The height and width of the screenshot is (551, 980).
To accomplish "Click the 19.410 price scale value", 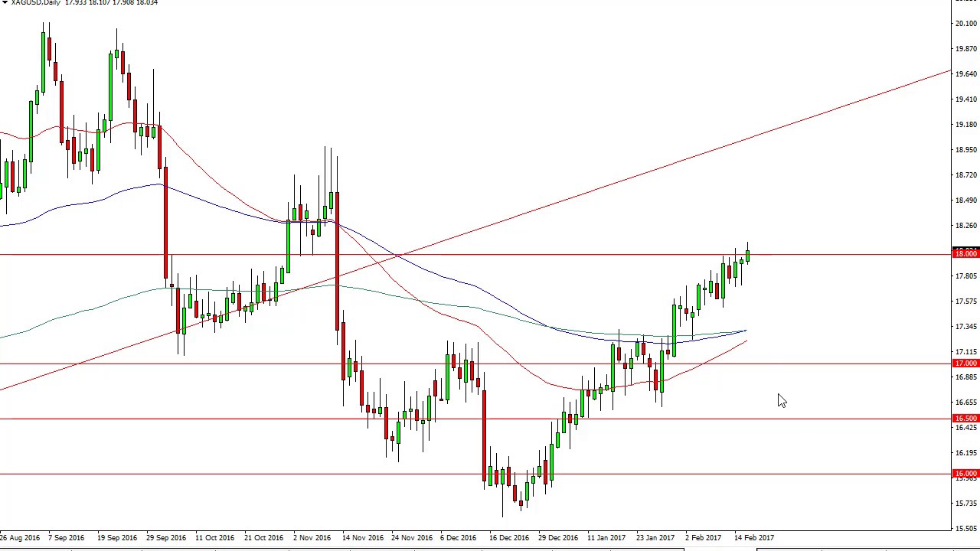I will click(x=965, y=99).
